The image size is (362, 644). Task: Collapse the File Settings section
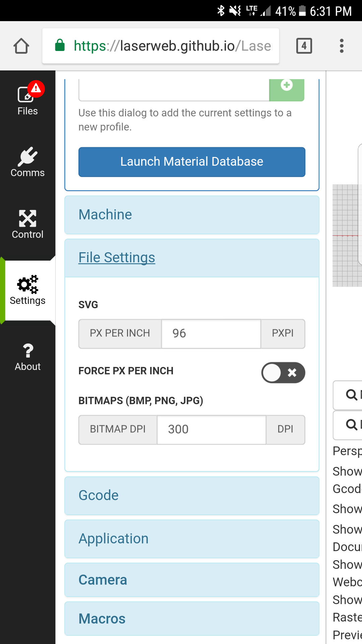coord(117,258)
